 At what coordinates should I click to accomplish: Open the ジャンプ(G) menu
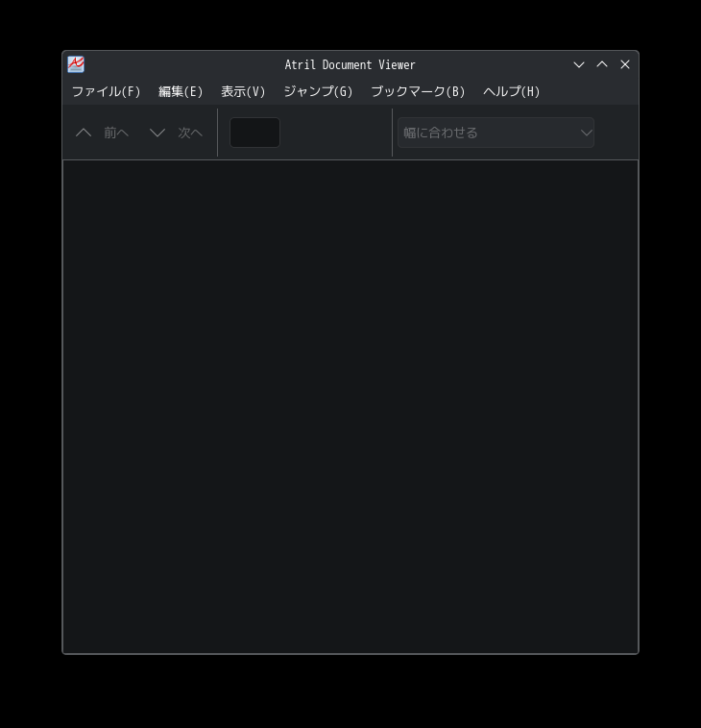(x=318, y=91)
